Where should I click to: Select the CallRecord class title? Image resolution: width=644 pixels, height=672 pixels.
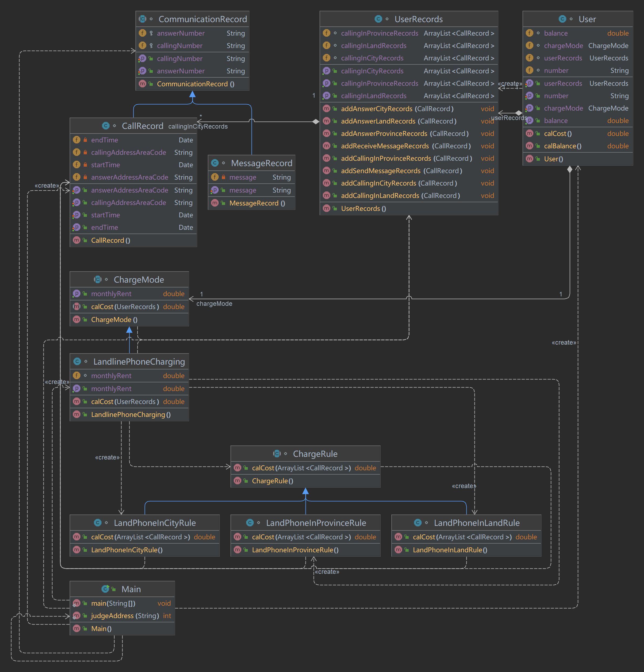(143, 126)
